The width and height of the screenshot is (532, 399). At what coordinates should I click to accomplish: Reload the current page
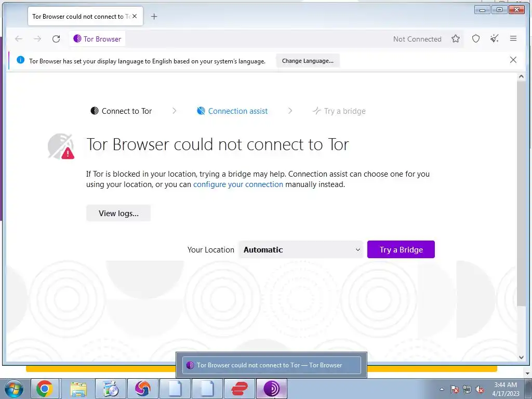pyautogui.click(x=56, y=39)
